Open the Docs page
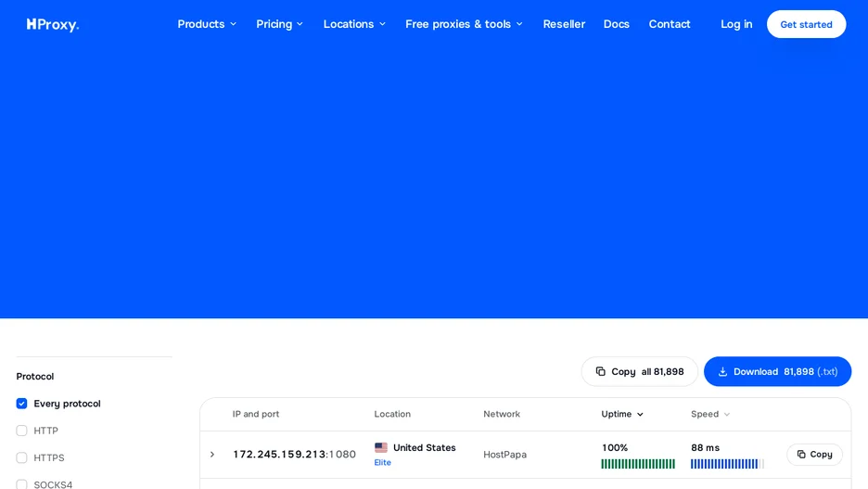 point(616,24)
